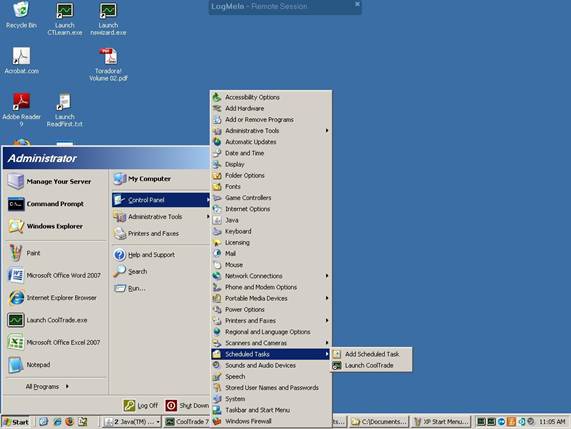Screen dimensions: 571x429
Task: Expand Administrative Tools in Control Panel submenu
Action: [x=271, y=131]
